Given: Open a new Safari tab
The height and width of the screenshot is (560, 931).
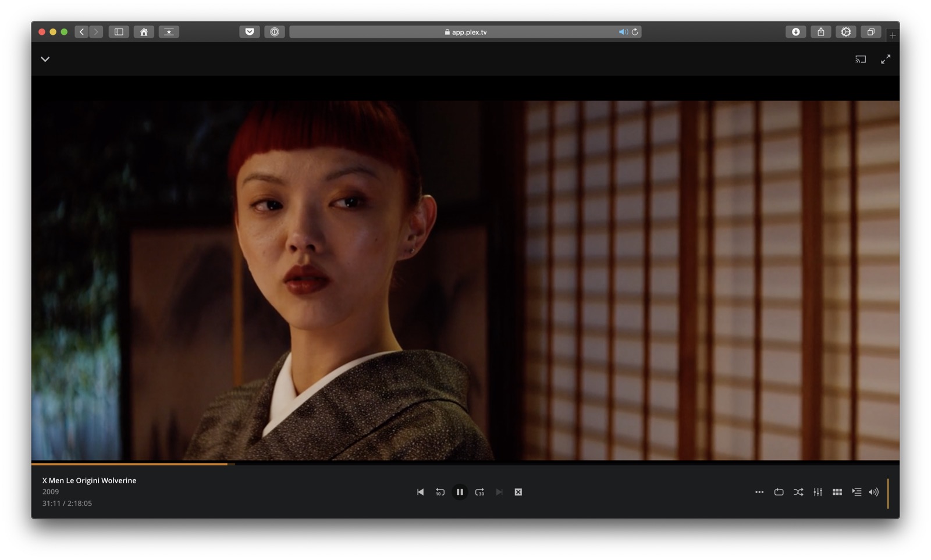Looking at the screenshot, I should coord(893,35).
